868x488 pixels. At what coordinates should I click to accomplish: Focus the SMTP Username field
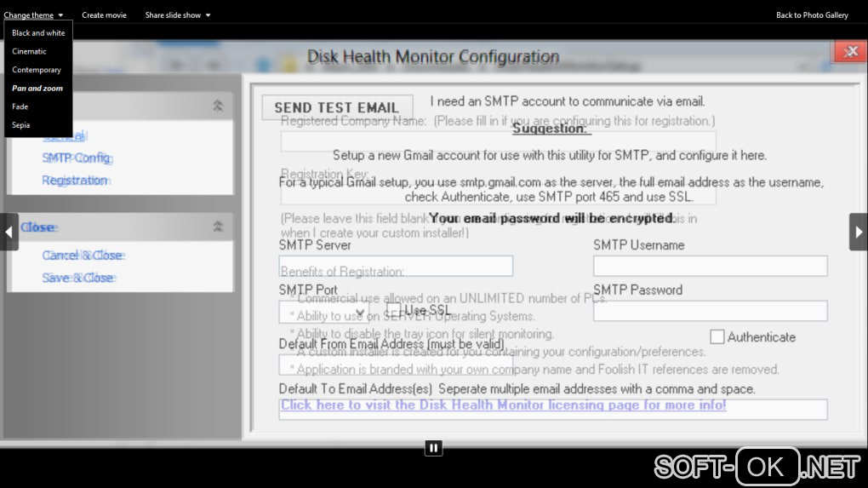tap(711, 266)
